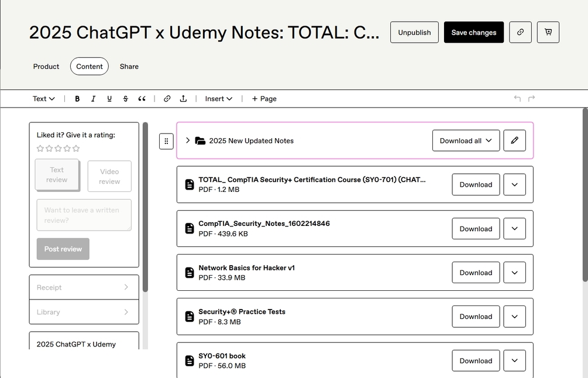The height and width of the screenshot is (378, 588).
Task: Click file icon of Security+ Practice Tests
Action: (190, 317)
